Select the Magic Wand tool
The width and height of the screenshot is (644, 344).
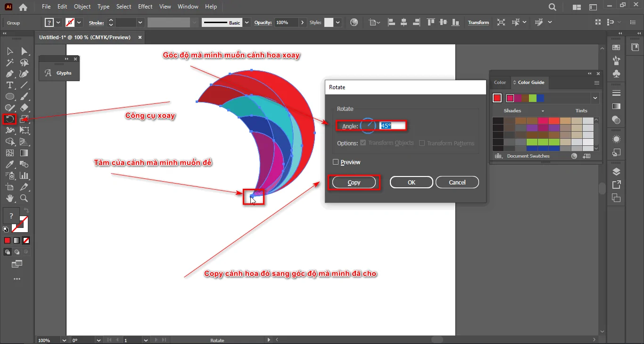pos(9,62)
